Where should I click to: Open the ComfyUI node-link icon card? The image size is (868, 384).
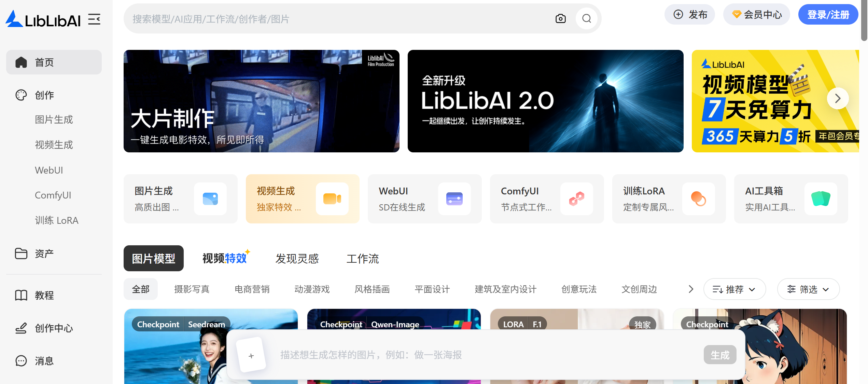[576, 198]
